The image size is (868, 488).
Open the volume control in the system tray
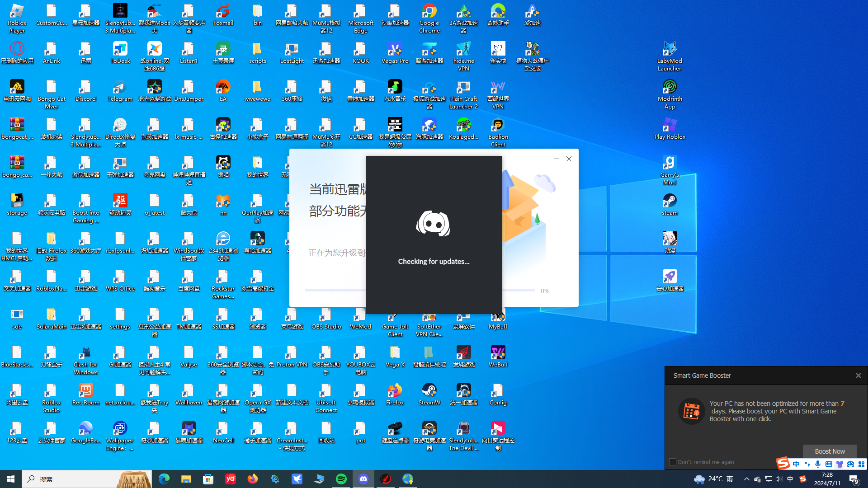pyautogui.click(x=778, y=479)
